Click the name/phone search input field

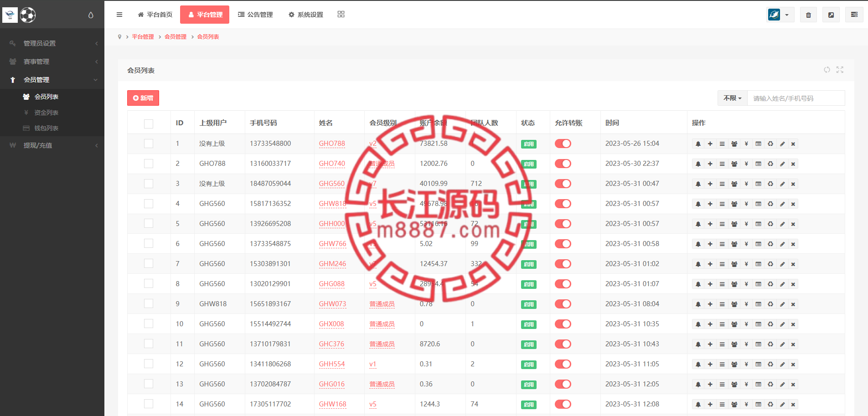click(796, 98)
